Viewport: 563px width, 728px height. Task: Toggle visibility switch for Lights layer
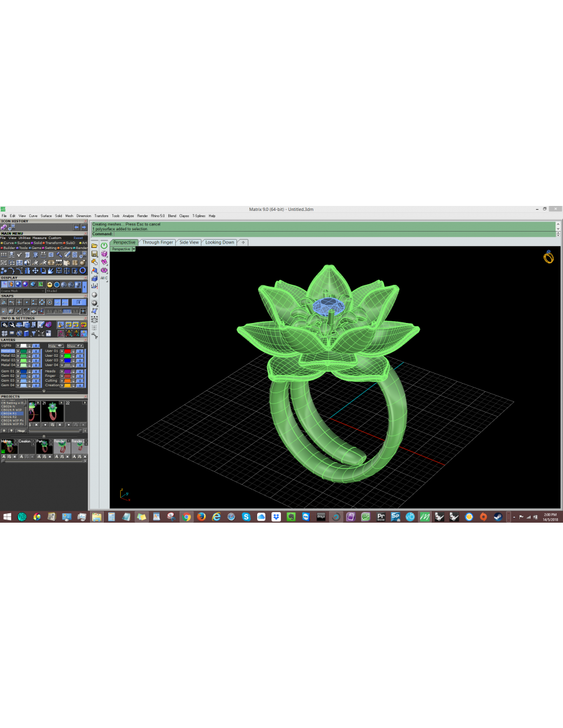point(36,346)
